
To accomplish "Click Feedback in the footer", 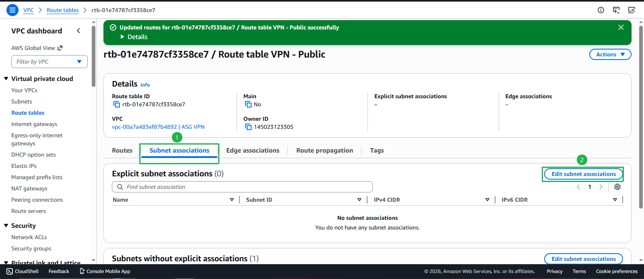I will tap(59, 271).
